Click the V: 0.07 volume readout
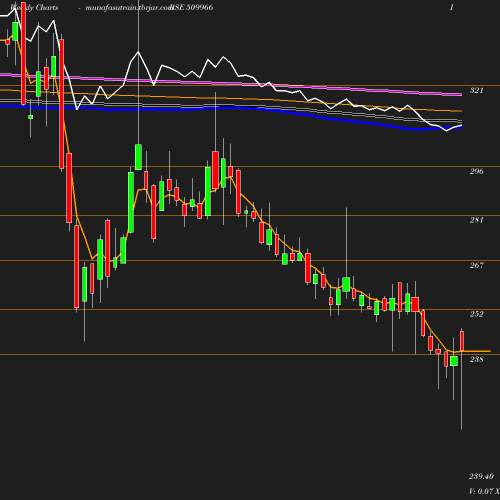The width and height of the screenshot is (500, 500). (x=484, y=491)
